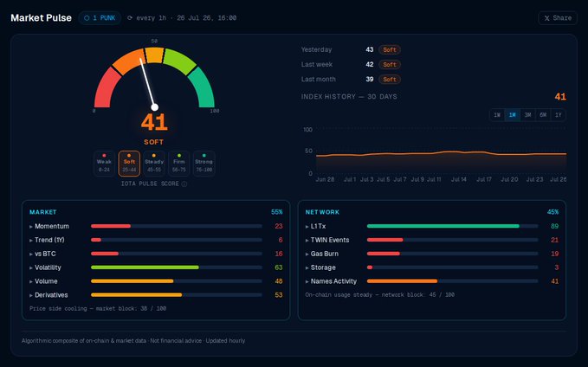Click the Weak 0-24 score band
This screenshot has width=588, height=367.
104,164
